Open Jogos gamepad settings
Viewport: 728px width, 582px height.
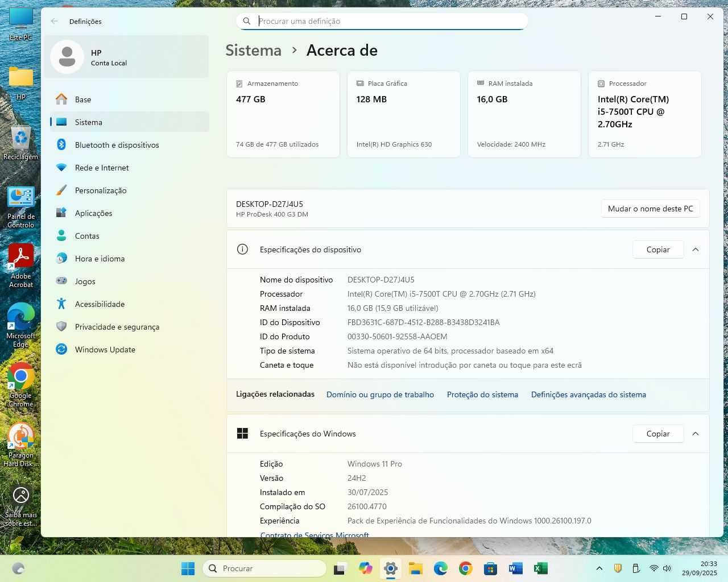[x=130, y=281]
